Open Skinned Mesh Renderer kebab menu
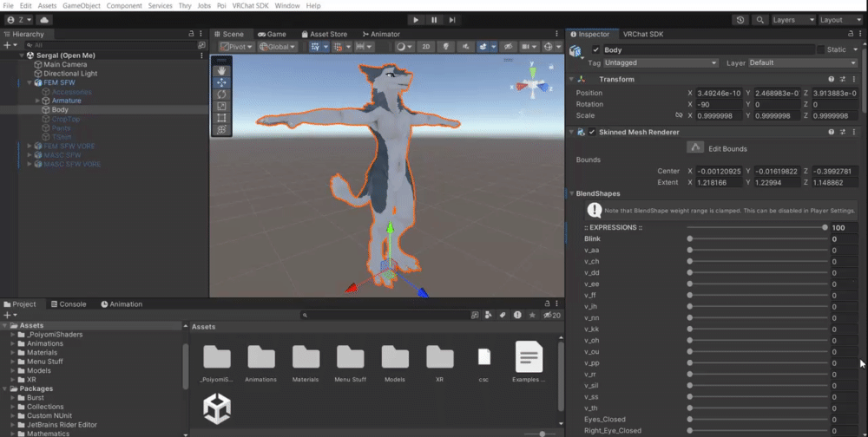The image size is (868, 437). point(854,132)
